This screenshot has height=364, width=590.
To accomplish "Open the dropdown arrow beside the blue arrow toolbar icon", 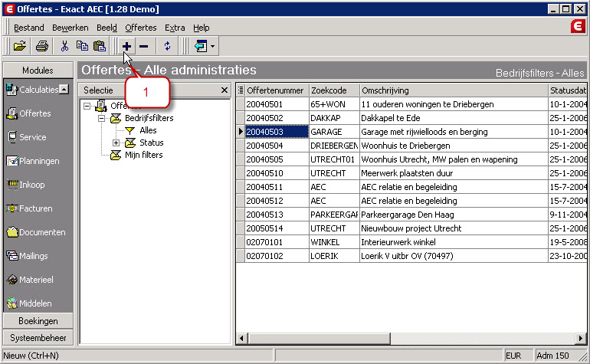I will [x=212, y=47].
